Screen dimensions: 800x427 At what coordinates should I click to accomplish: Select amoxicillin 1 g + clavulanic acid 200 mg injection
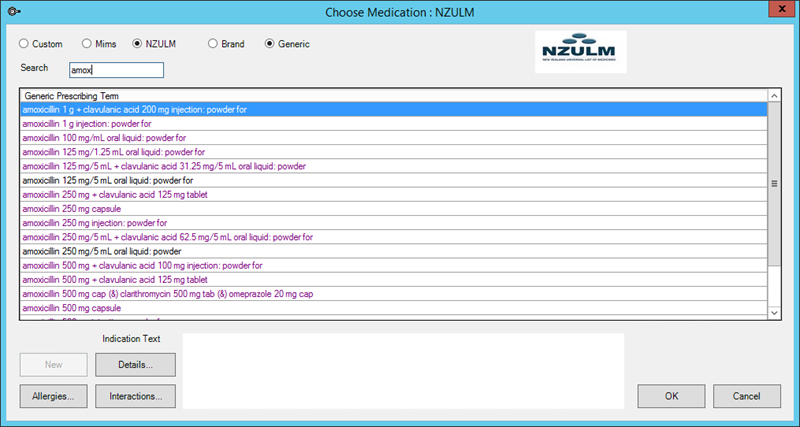[x=394, y=110]
